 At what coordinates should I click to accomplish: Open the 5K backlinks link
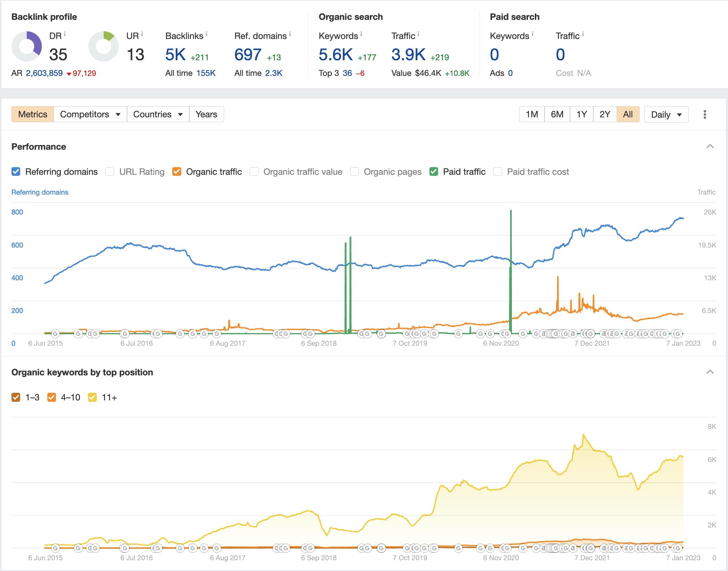(175, 55)
